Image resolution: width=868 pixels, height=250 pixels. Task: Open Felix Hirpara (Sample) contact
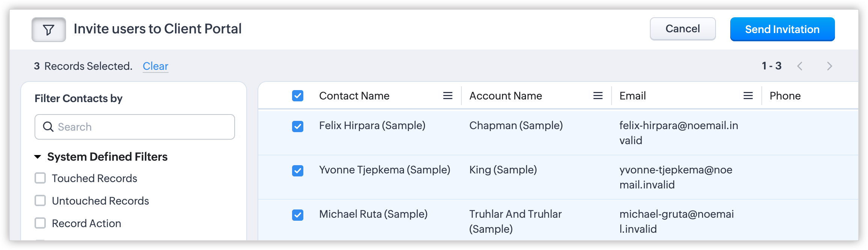pyautogui.click(x=372, y=125)
